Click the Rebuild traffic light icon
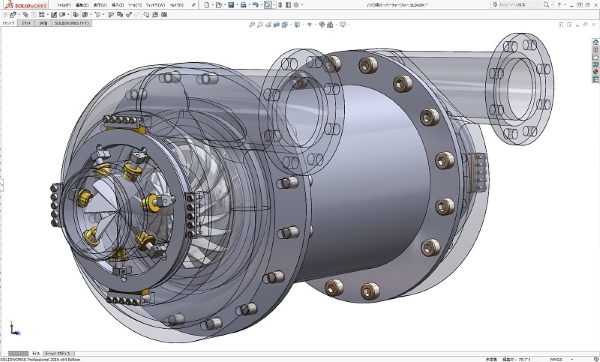 [x=280, y=5]
